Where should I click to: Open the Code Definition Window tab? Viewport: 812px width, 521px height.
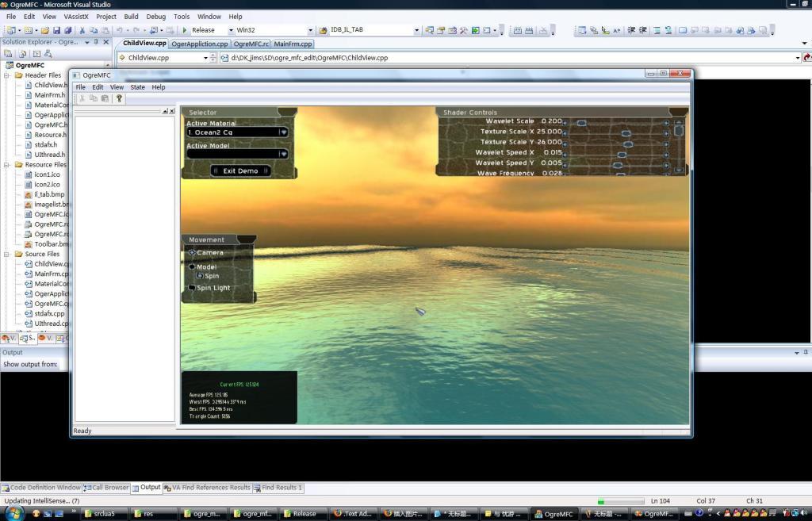(41, 488)
